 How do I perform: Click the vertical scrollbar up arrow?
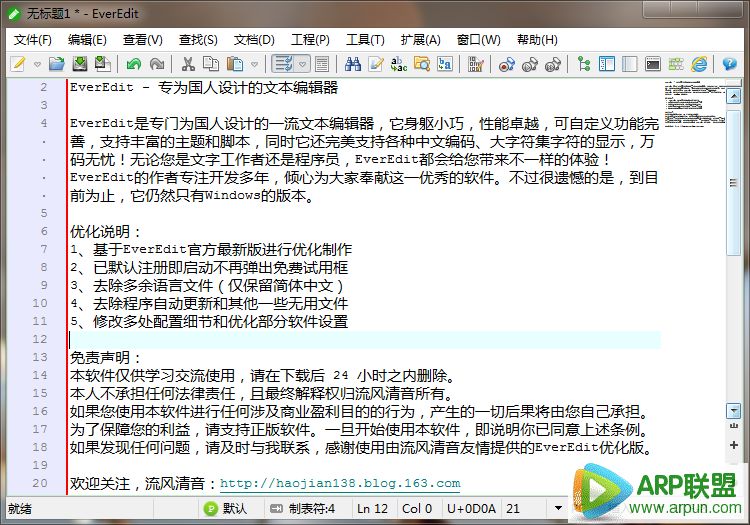point(733,97)
